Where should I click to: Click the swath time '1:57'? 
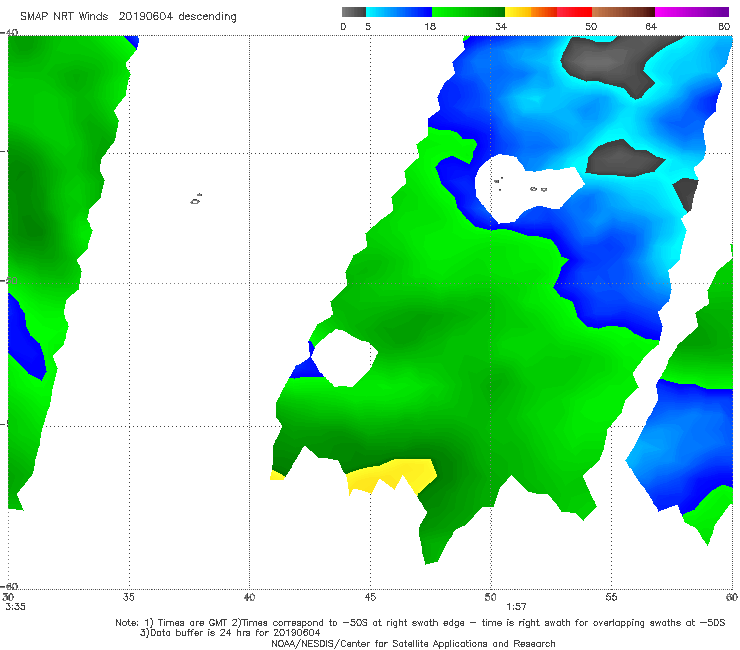coord(516,607)
